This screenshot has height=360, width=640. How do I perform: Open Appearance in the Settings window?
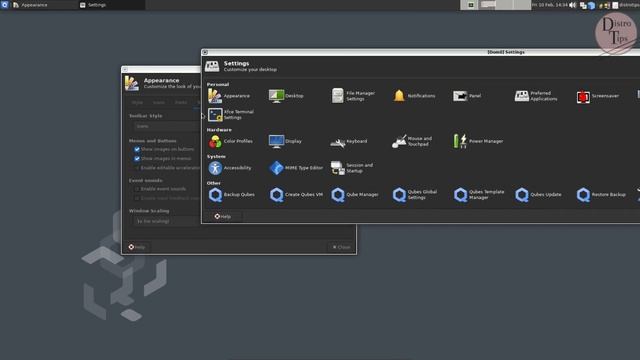click(x=229, y=96)
